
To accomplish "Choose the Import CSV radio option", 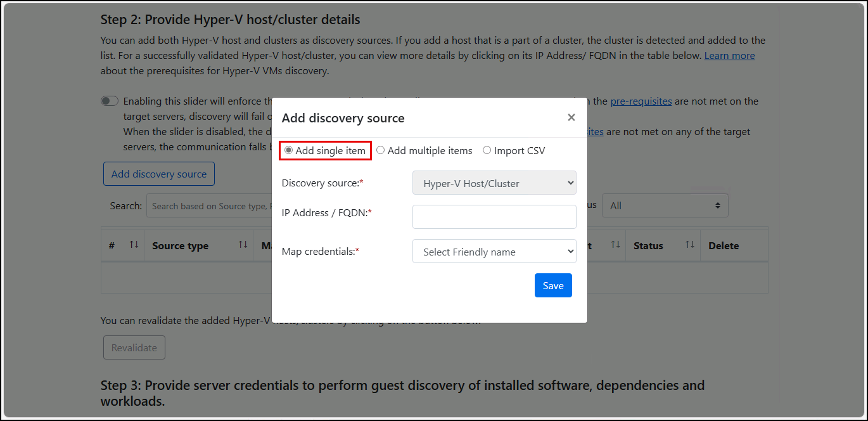I will tap(487, 150).
